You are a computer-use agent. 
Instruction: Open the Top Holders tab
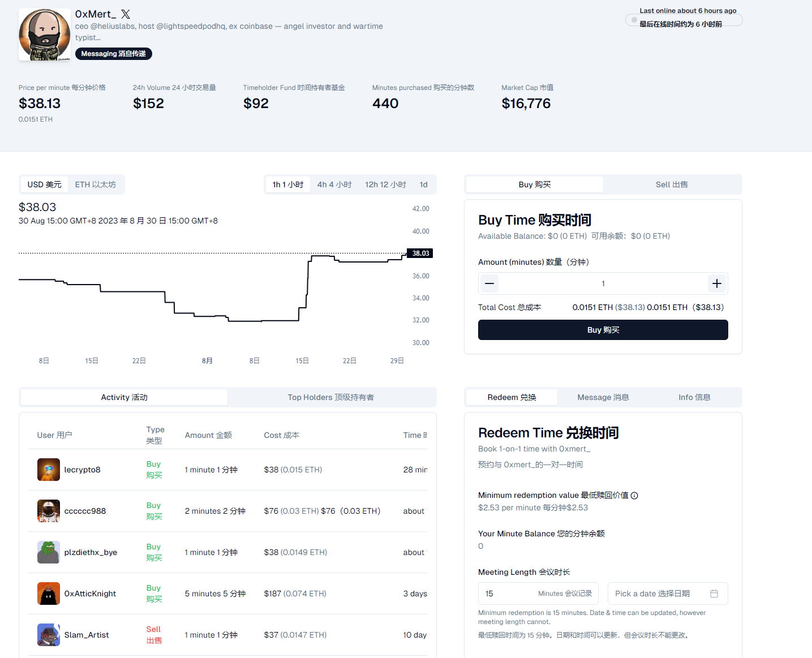330,397
